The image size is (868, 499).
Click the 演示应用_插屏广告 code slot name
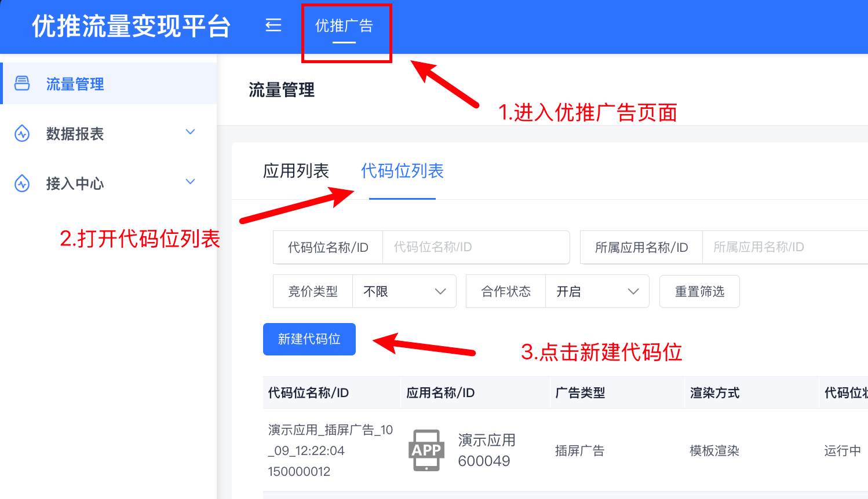(x=330, y=440)
